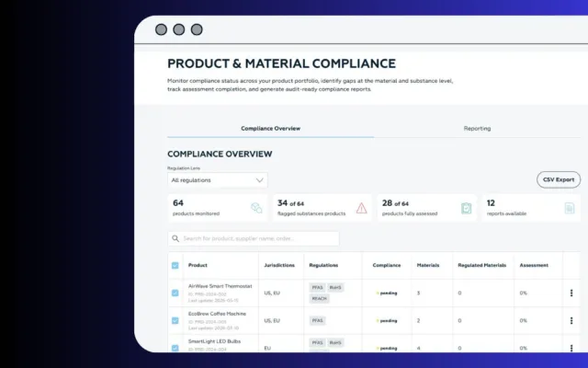588x368 pixels.
Task: Click the fully assessed clipboard icon
Action: 466,208
